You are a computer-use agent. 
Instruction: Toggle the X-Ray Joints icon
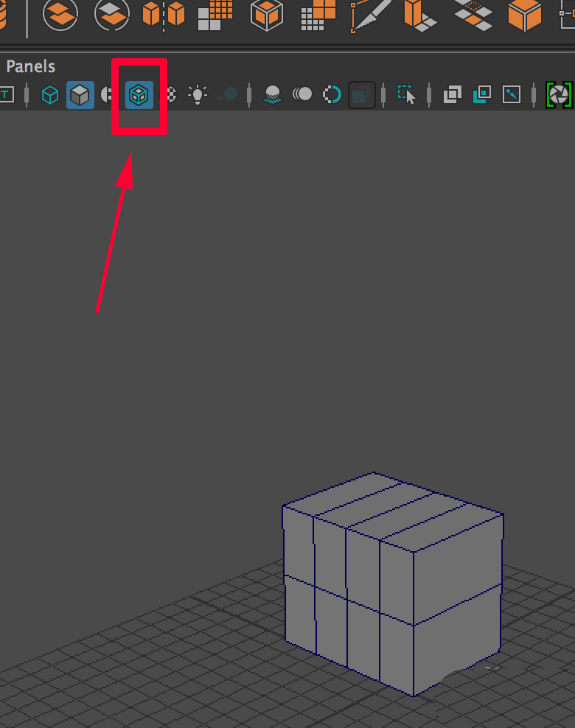pyautogui.click(x=512, y=95)
